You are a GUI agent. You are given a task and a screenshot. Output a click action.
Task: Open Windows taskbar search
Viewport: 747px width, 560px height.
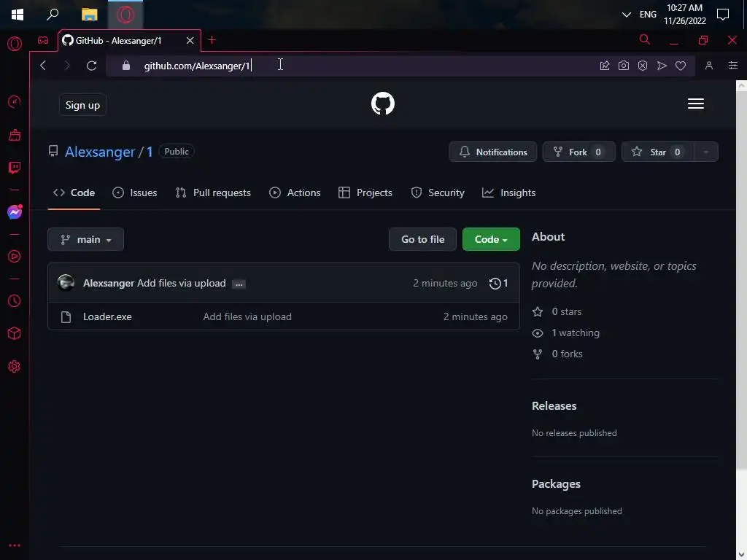tap(53, 15)
